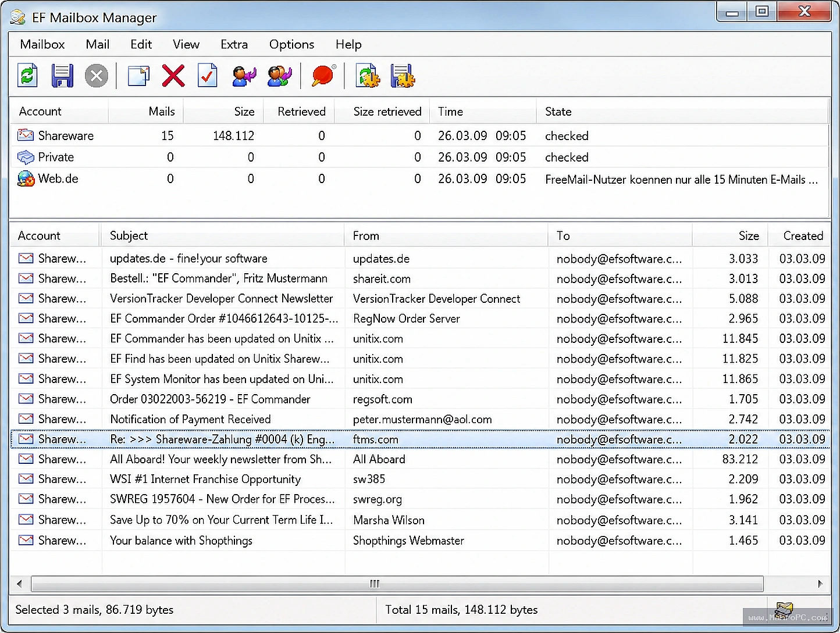Screen dimensions: 840x633
Task: Click status text 'Selected 3 mails, 86.719 bytes'
Action: 94,609
